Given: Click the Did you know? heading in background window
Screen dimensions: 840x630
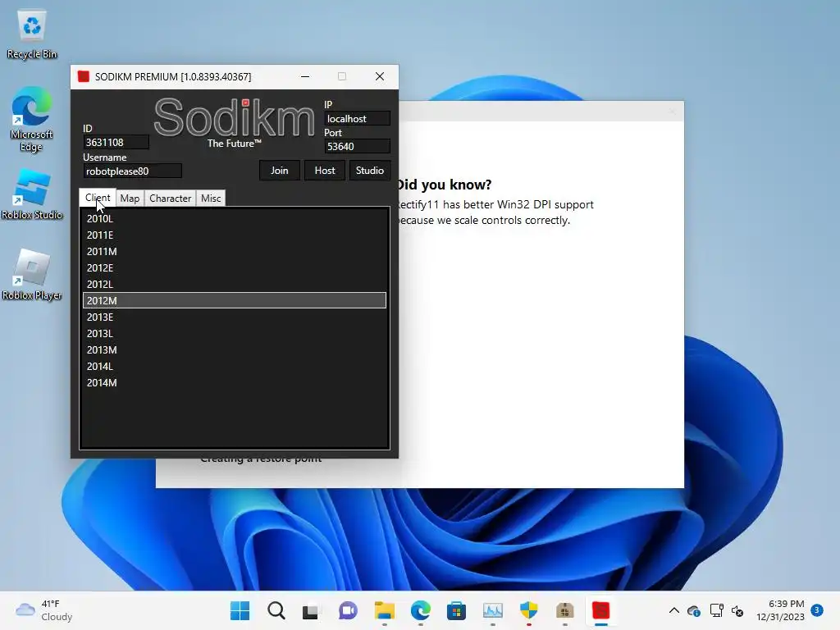Looking at the screenshot, I should (x=444, y=185).
